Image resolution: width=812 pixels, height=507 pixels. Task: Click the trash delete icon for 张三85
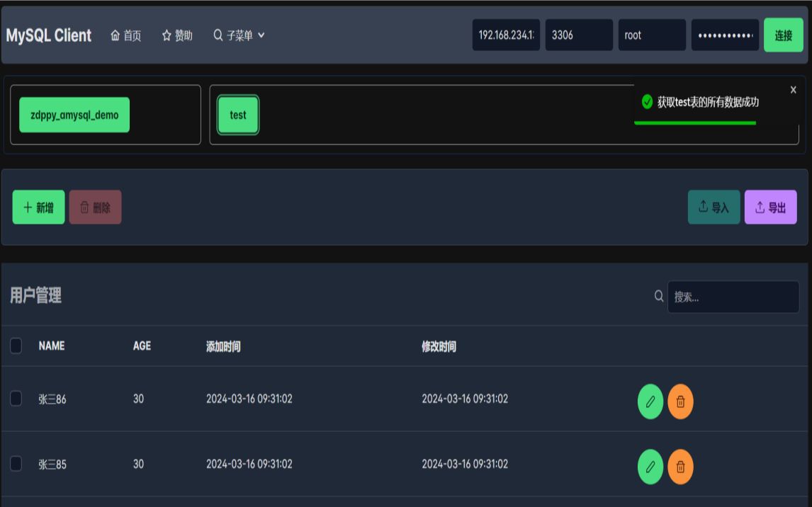point(680,467)
